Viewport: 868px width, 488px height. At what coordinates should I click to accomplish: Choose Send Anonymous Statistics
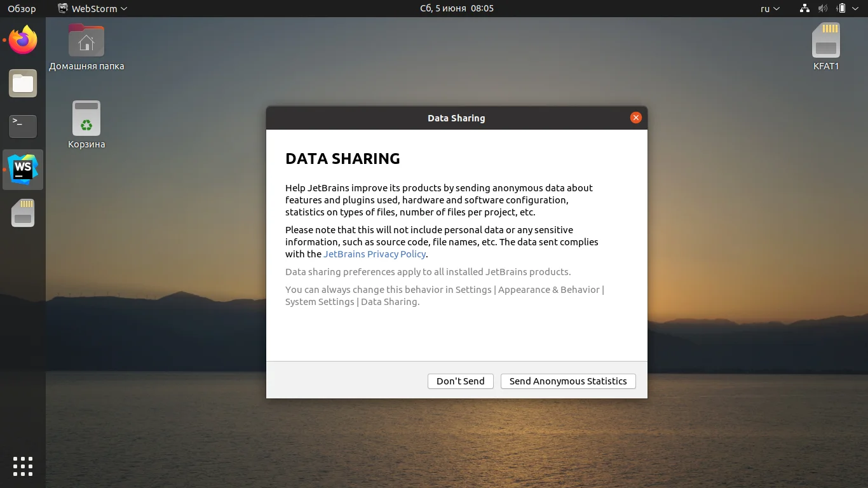tap(567, 381)
